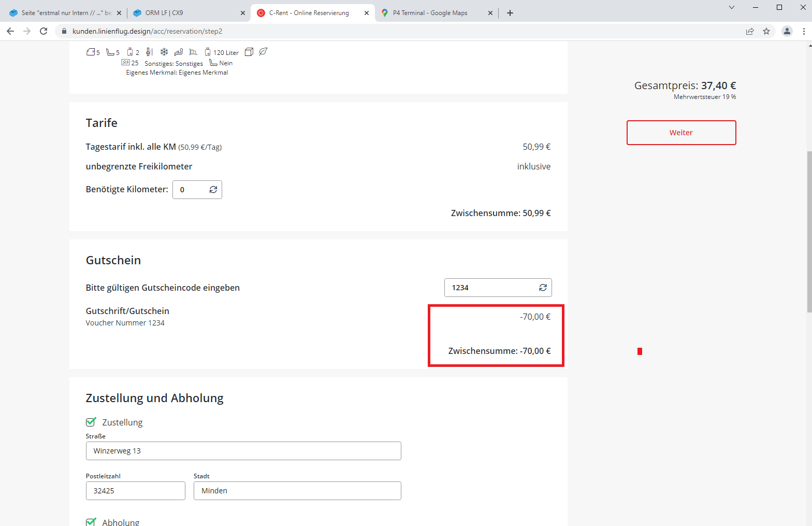This screenshot has width=812, height=526.
Task: Click the Straße field containing Winzerweg 13
Action: tap(243, 451)
